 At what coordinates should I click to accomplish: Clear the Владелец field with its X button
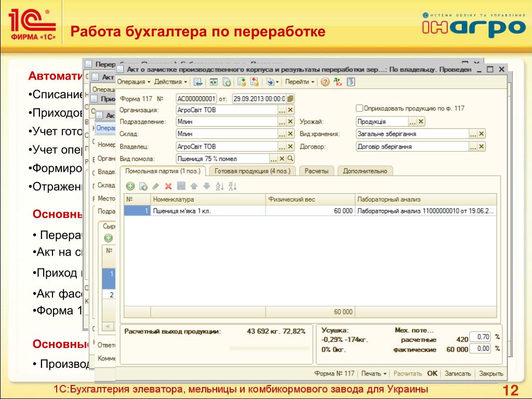(x=290, y=146)
